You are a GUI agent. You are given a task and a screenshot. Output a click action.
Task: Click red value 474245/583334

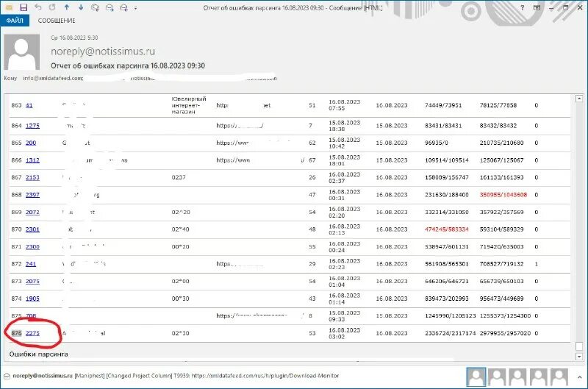(447, 229)
